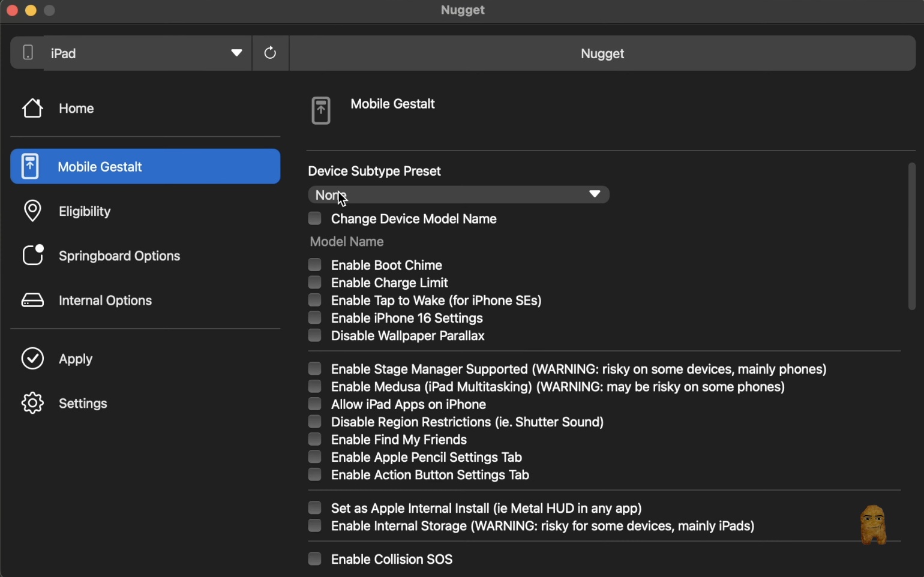Image resolution: width=924 pixels, height=577 pixels.
Task: Enable Boot Chime checkbox
Action: pyautogui.click(x=315, y=265)
